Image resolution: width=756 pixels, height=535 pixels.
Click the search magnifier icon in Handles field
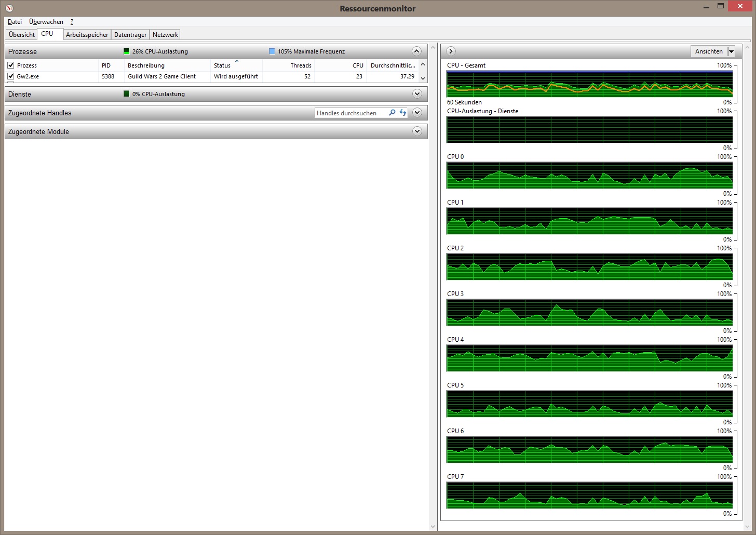(392, 113)
